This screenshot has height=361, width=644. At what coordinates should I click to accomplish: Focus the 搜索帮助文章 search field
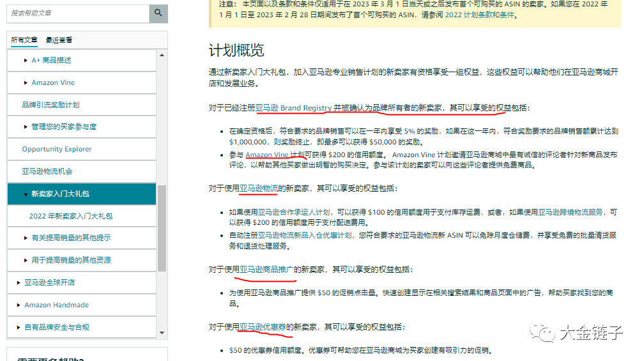tap(78, 13)
